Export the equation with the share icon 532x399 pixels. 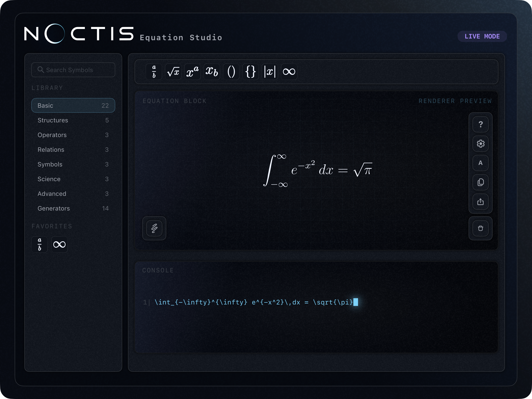pyautogui.click(x=481, y=202)
